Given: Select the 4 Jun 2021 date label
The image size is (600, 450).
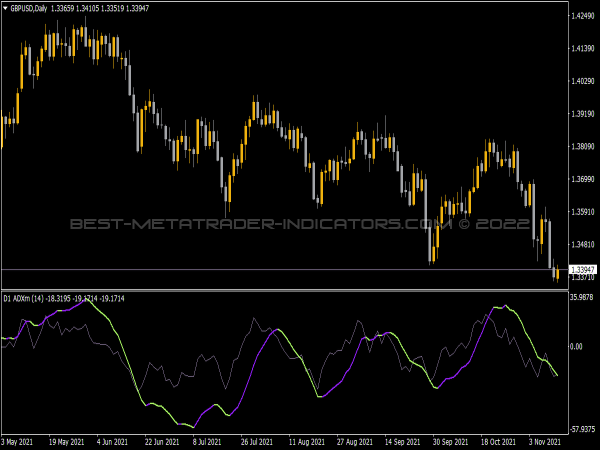Looking at the screenshot, I should tap(112, 442).
